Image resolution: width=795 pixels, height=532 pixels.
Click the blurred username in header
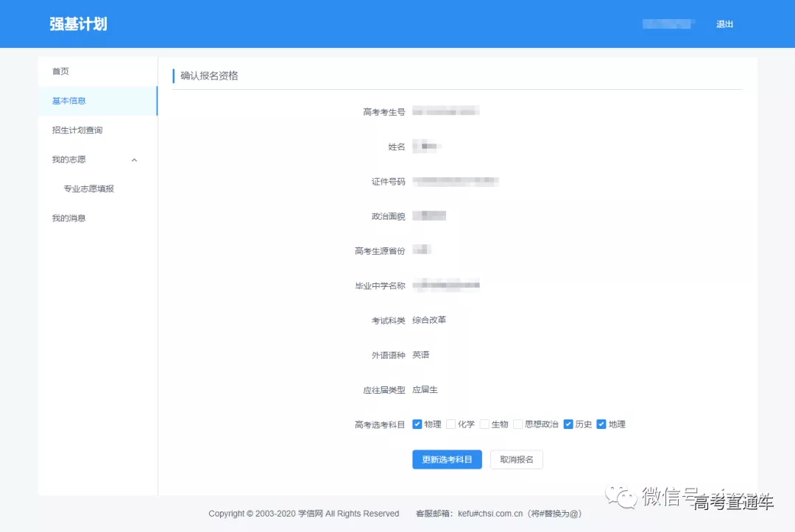668,24
